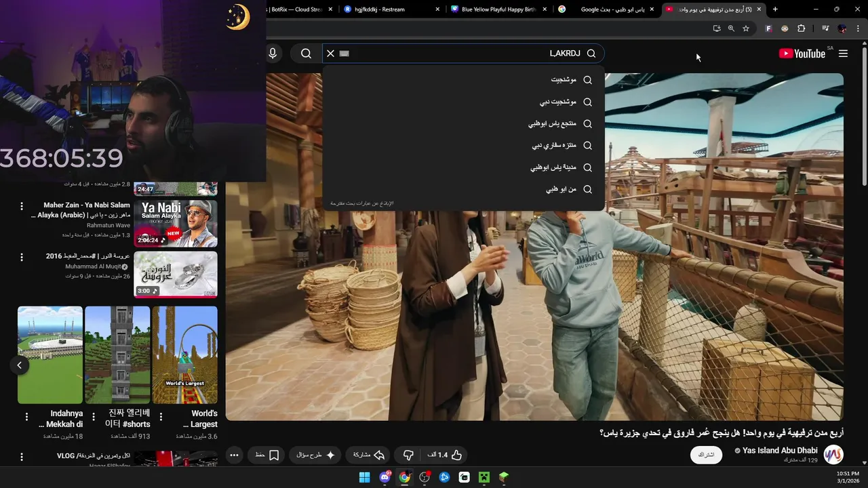Open the Chrome profile avatar
This screenshot has width=868, height=488.
click(842, 28)
